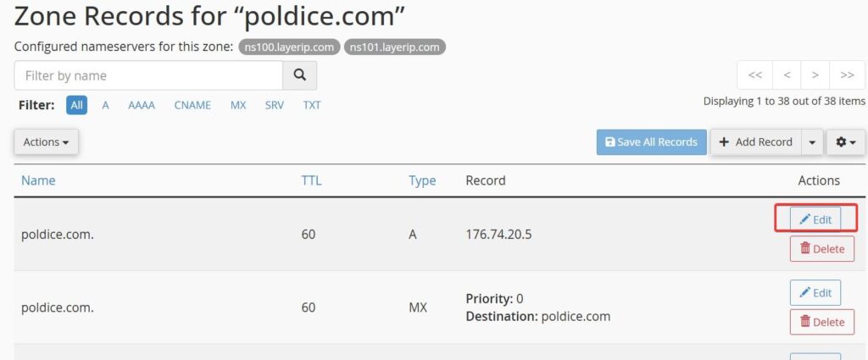Save All Records
The width and height of the screenshot is (868, 360).
point(651,142)
